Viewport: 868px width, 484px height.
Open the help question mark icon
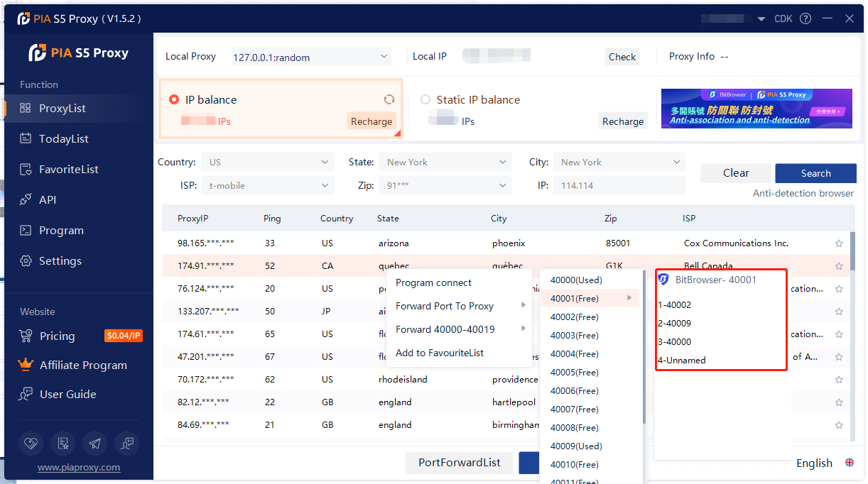click(805, 18)
